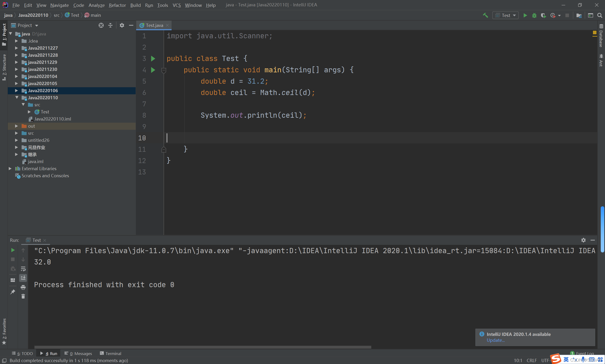Click the yellow inspection warning indicator
This screenshot has height=364, width=605.
(594, 33)
